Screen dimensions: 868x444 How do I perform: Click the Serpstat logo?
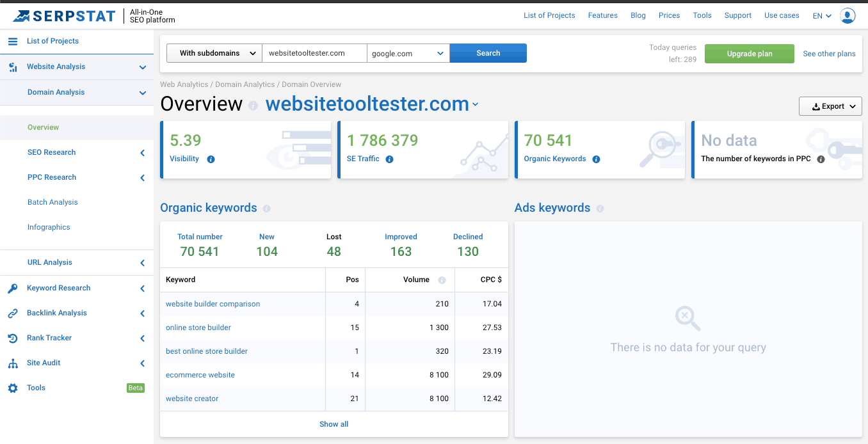[x=64, y=16]
